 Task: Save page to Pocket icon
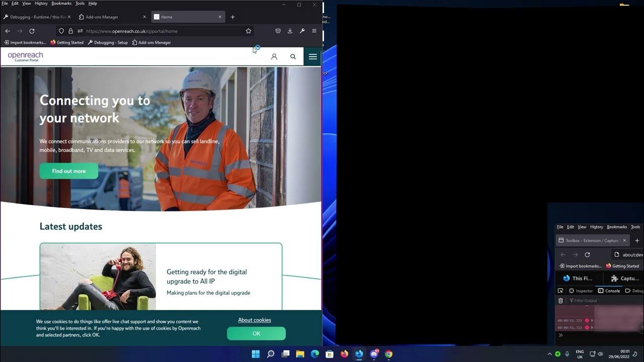click(x=278, y=31)
